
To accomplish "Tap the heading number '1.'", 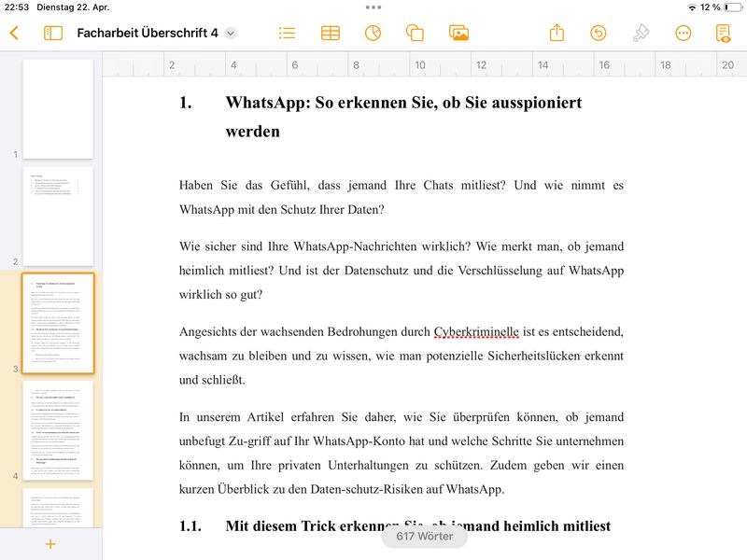I will point(186,103).
